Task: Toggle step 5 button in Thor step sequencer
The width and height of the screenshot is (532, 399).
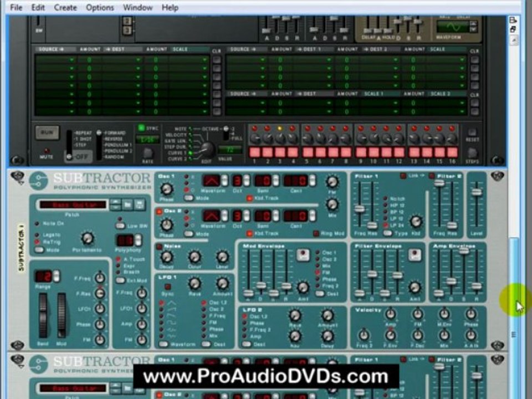Action: 308,152
